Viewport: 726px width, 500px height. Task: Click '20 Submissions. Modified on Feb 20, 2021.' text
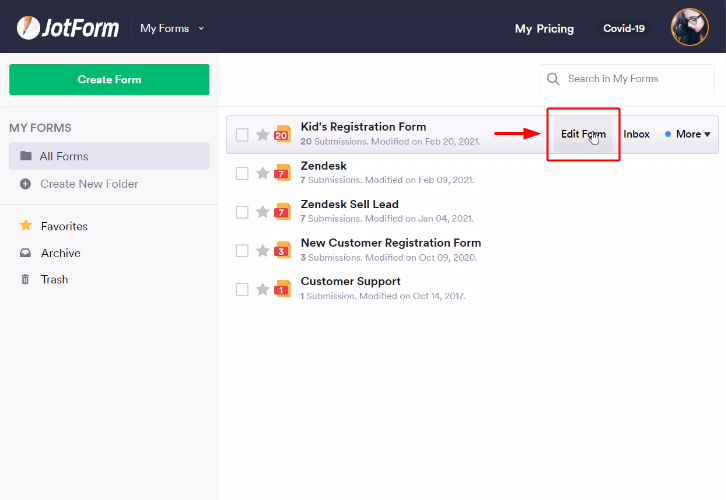(x=390, y=142)
